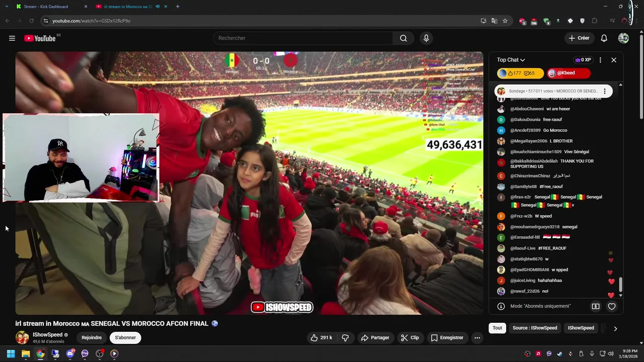Create a Clip with the scissors button

pos(410,338)
